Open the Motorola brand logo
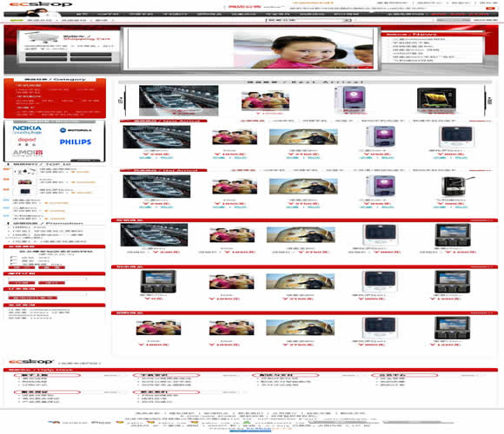Image resolution: width=504 pixels, height=434 pixels. tap(76, 130)
